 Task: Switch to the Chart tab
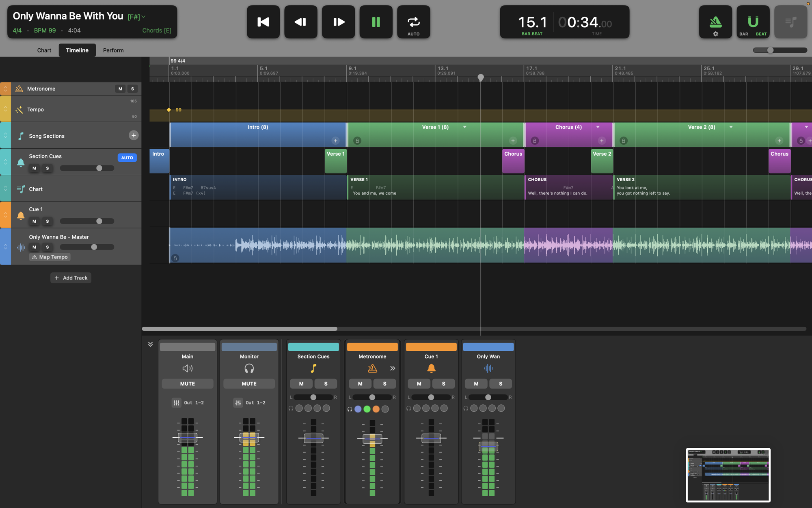coord(44,50)
